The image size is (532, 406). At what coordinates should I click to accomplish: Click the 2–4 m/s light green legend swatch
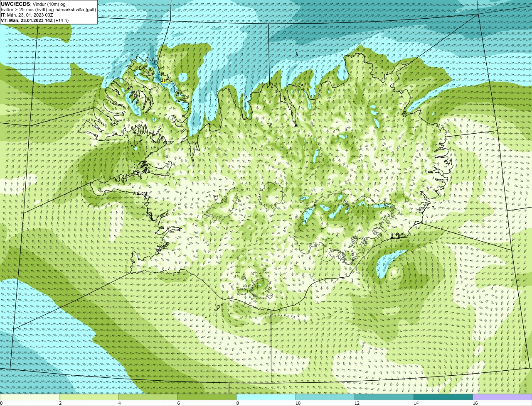point(89,397)
